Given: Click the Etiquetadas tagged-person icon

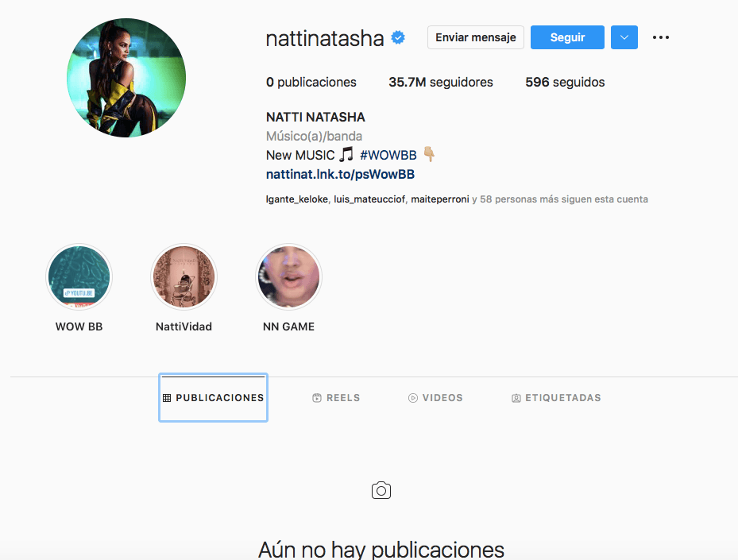Looking at the screenshot, I should tap(516, 398).
